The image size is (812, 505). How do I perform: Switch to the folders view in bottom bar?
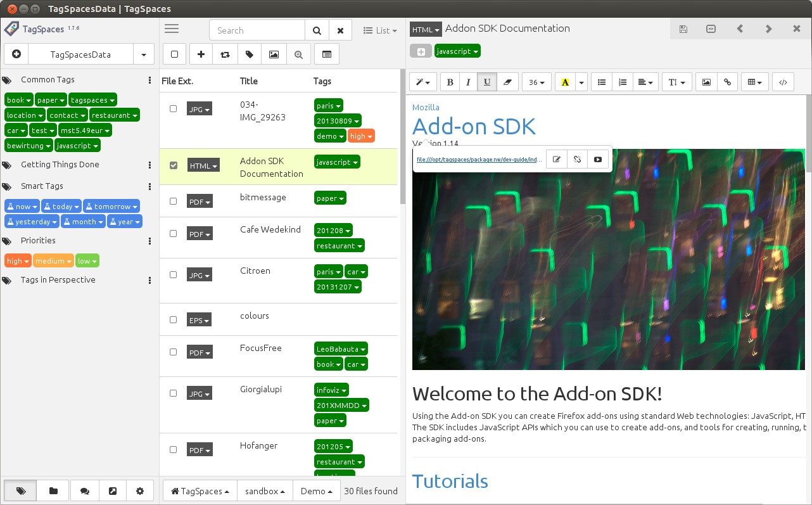(x=53, y=491)
